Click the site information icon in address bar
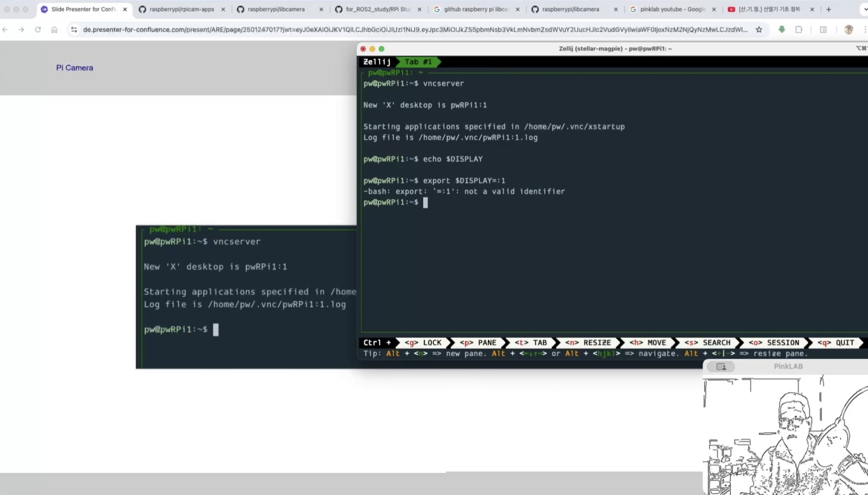This screenshot has width=868, height=495. [74, 29]
